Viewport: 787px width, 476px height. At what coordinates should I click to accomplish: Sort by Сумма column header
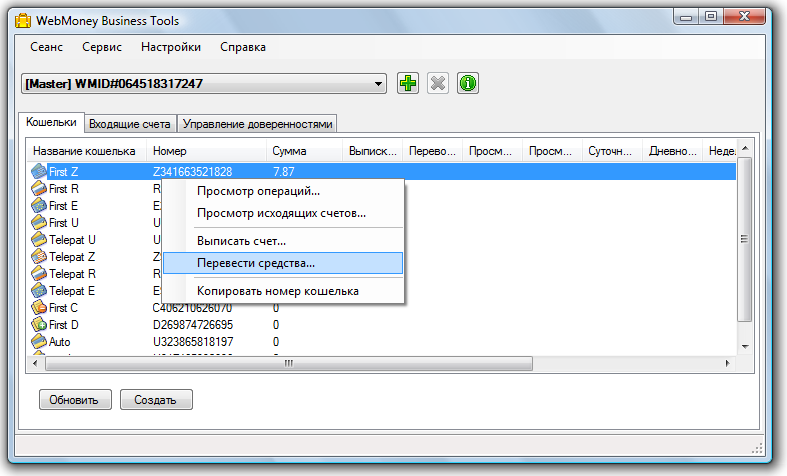coord(304,151)
